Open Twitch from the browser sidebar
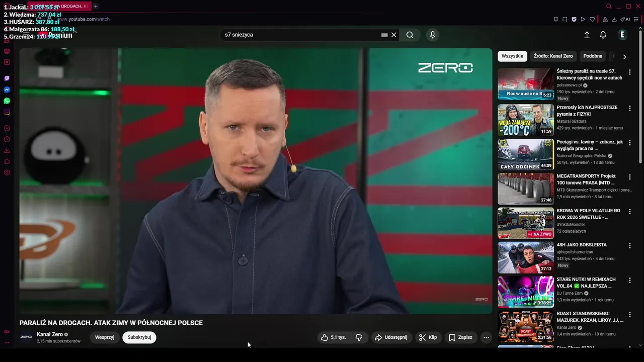 tap(7, 78)
